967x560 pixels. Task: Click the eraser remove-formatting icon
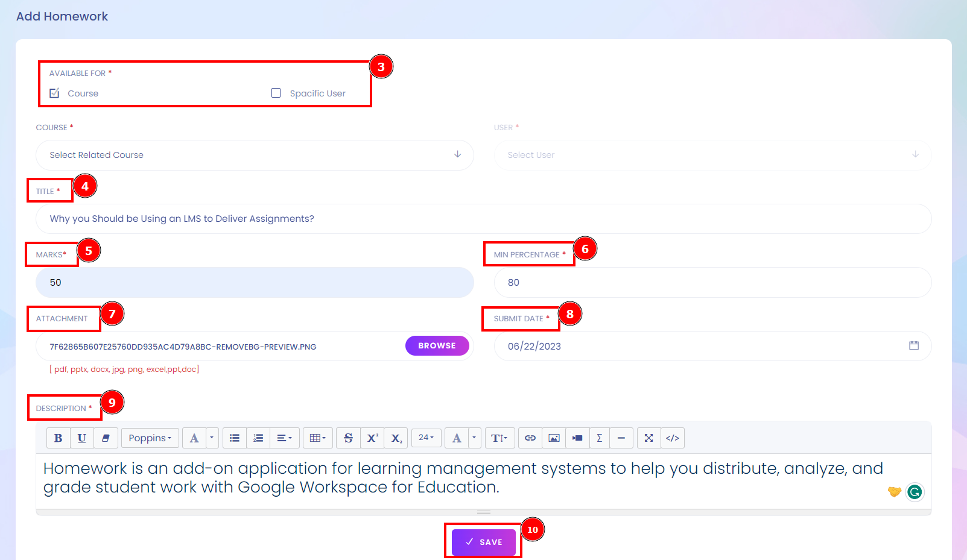tap(106, 438)
